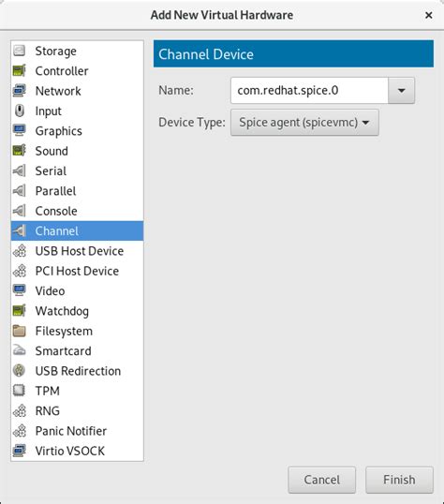Click the Cancel button
The width and height of the screenshot is (444, 504).
point(322,480)
